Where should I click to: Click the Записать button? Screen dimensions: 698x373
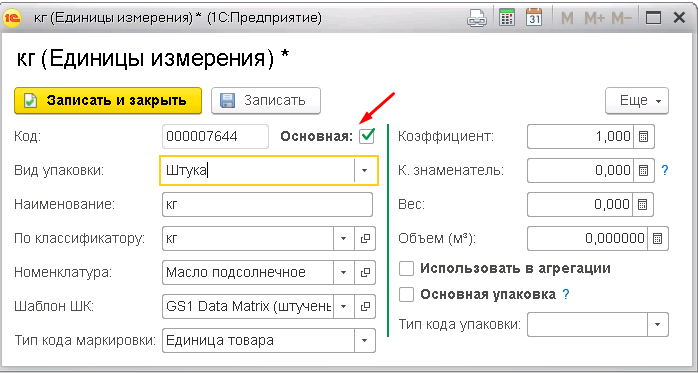[x=266, y=100]
